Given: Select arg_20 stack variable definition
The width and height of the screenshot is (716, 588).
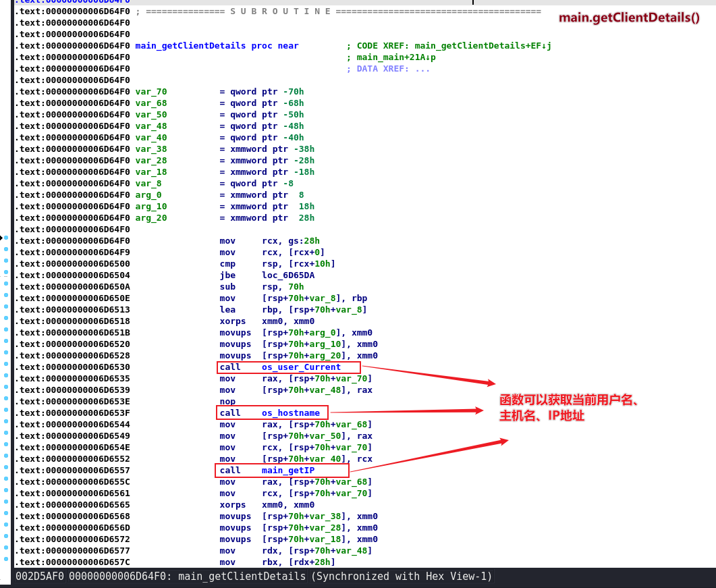Looking at the screenshot, I should tap(151, 218).
